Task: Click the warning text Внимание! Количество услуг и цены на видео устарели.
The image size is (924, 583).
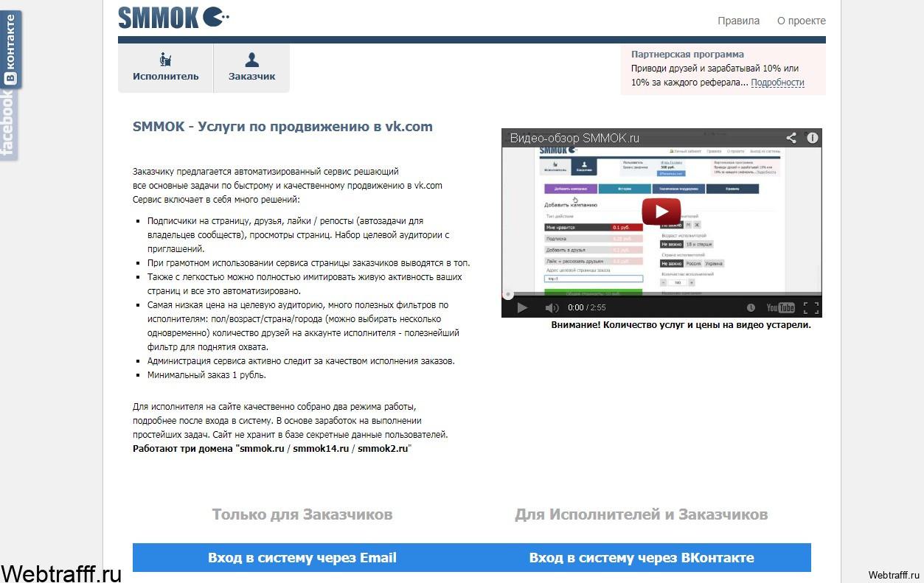Action: 681,324
